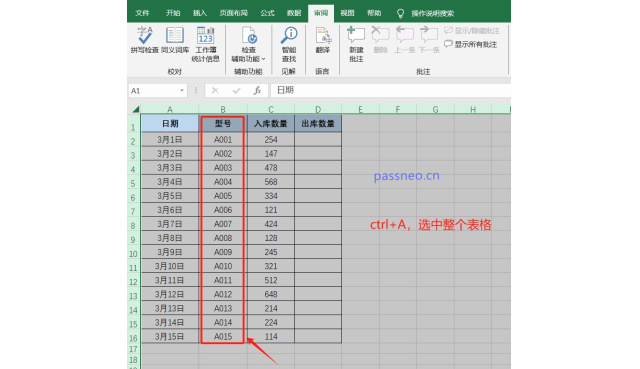
Task: Select cell containing A001
Action: [x=223, y=140]
